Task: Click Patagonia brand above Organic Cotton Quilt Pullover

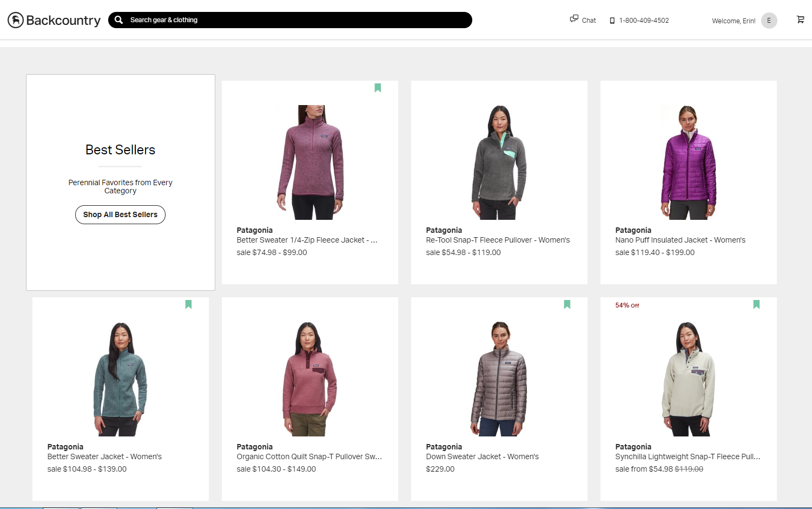Action: click(254, 447)
